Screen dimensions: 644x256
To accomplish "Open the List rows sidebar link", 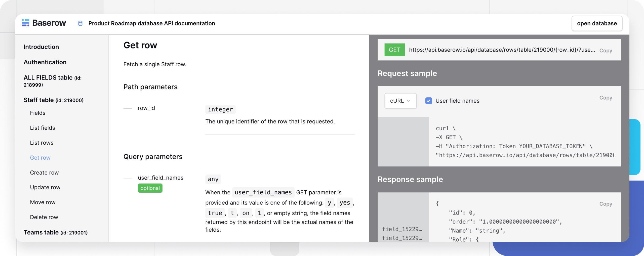I will tap(42, 143).
